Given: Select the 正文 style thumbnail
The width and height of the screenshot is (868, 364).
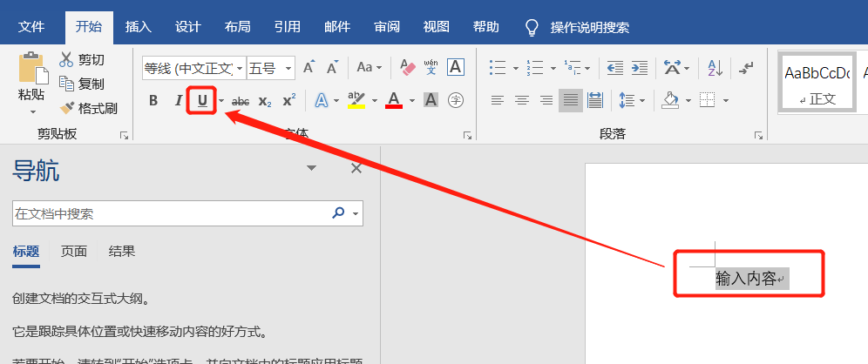Looking at the screenshot, I should 817,81.
